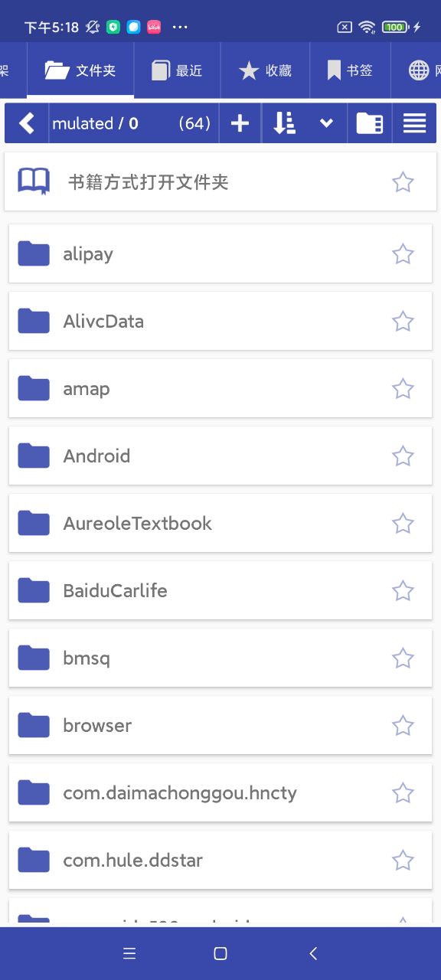Open the com.daimachonggou.hncty folder
Image resolution: width=441 pixels, height=980 pixels.
coord(220,792)
